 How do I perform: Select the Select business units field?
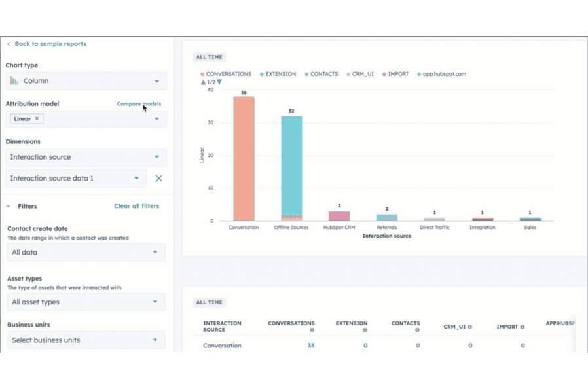86,340
